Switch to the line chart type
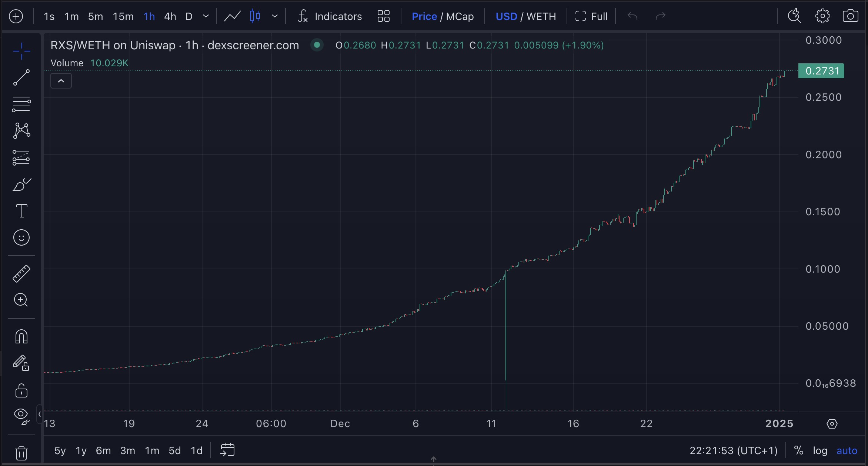 coord(233,16)
